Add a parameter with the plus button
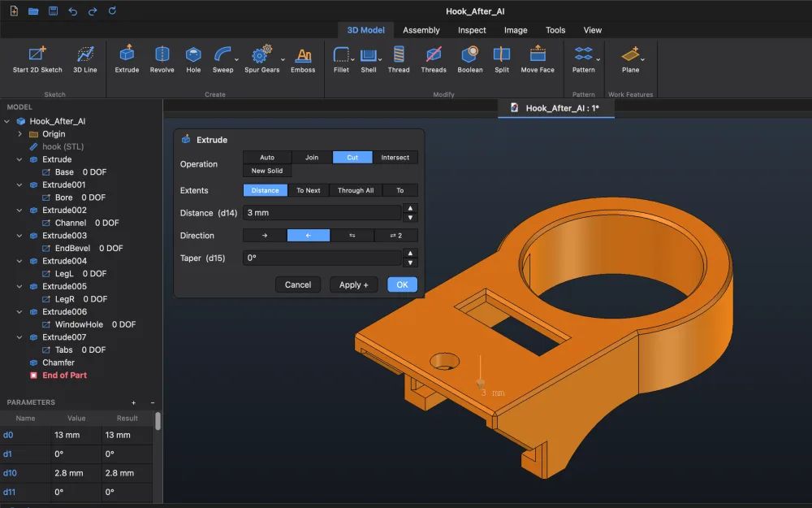Image resolution: width=812 pixels, height=508 pixels. pos(134,403)
